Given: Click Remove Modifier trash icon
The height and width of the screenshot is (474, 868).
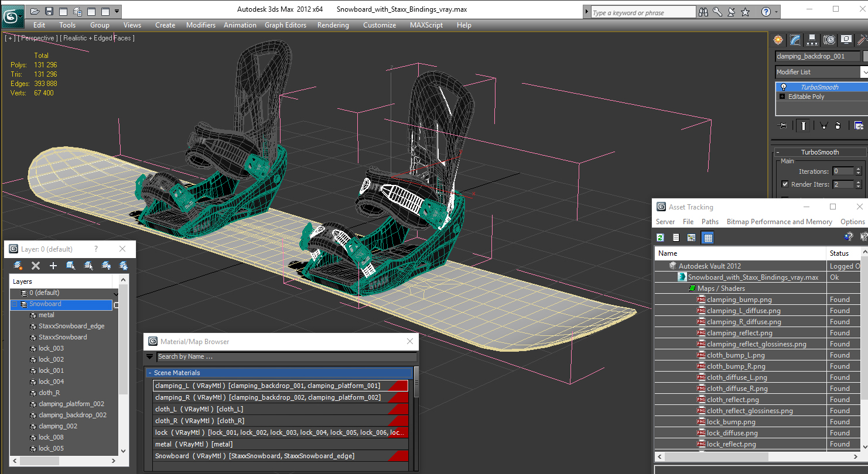Looking at the screenshot, I should (838, 125).
